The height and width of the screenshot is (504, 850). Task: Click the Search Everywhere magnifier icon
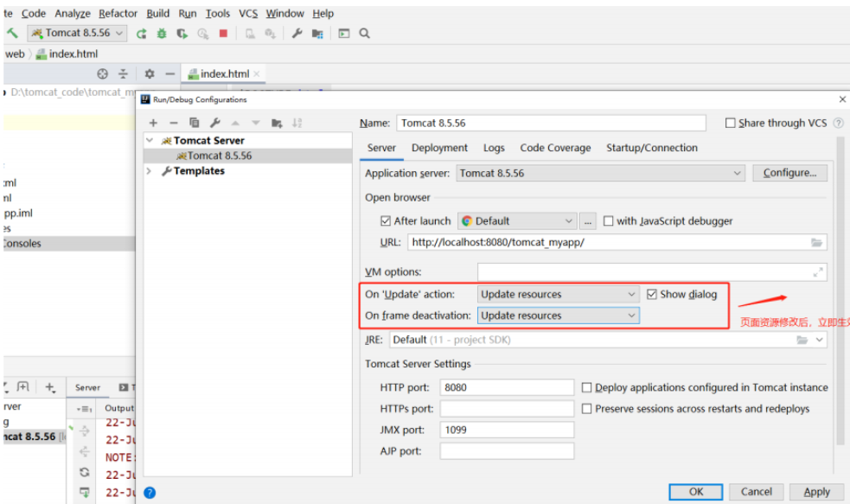[x=365, y=34]
